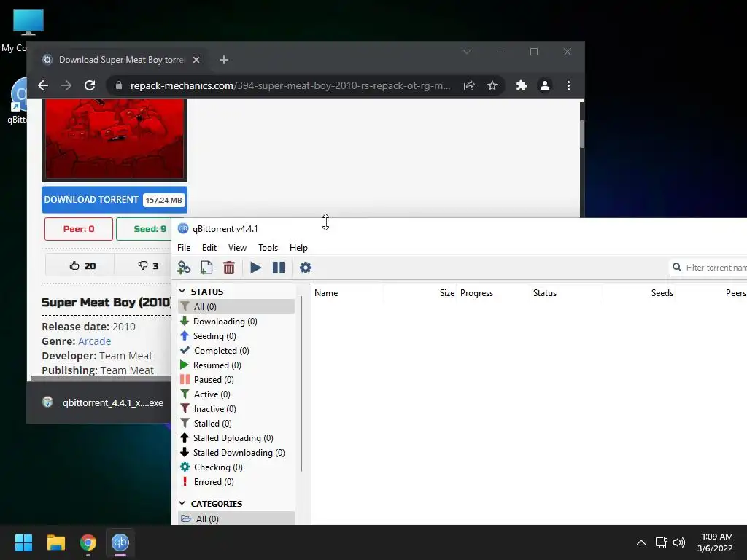The image size is (747, 560).
Task: Select Inactive (0) status filter
Action: tap(236, 409)
